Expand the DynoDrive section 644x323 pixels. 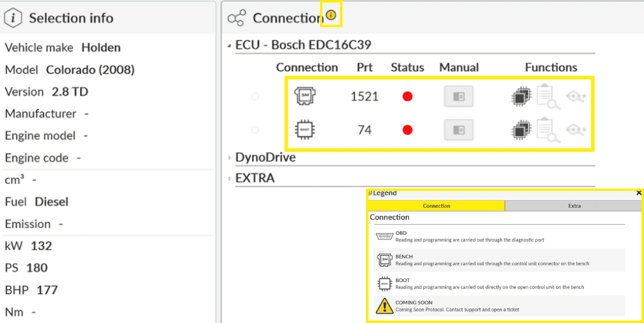(229, 158)
